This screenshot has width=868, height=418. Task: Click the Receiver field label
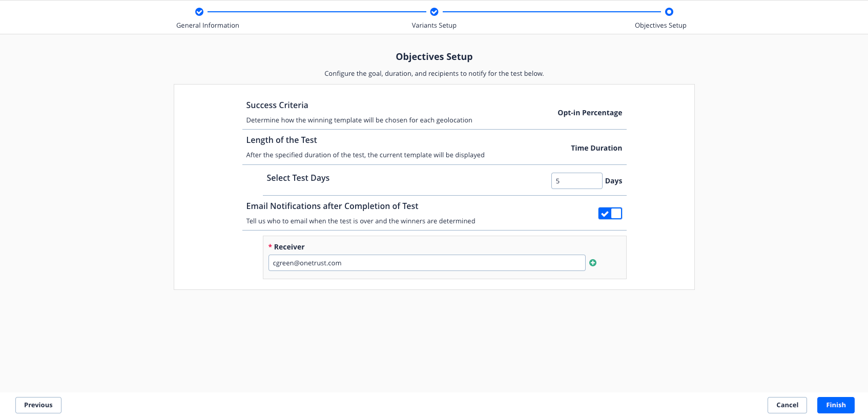tap(289, 247)
